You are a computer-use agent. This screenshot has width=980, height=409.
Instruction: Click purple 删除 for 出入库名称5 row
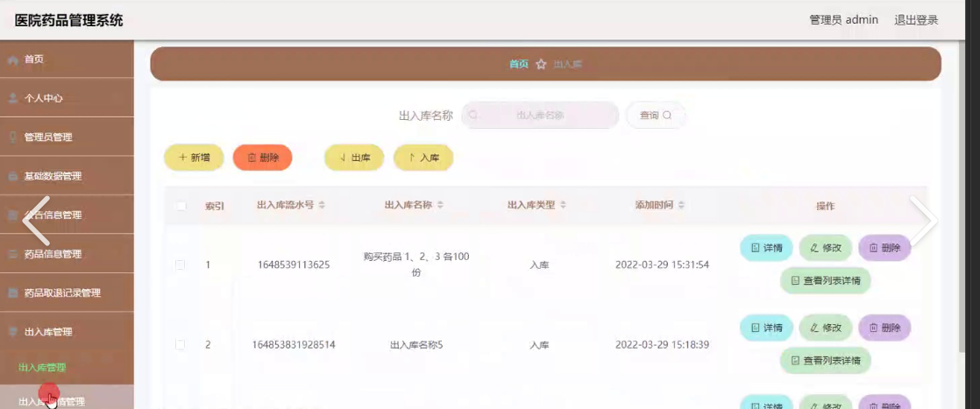pyautogui.click(x=884, y=328)
